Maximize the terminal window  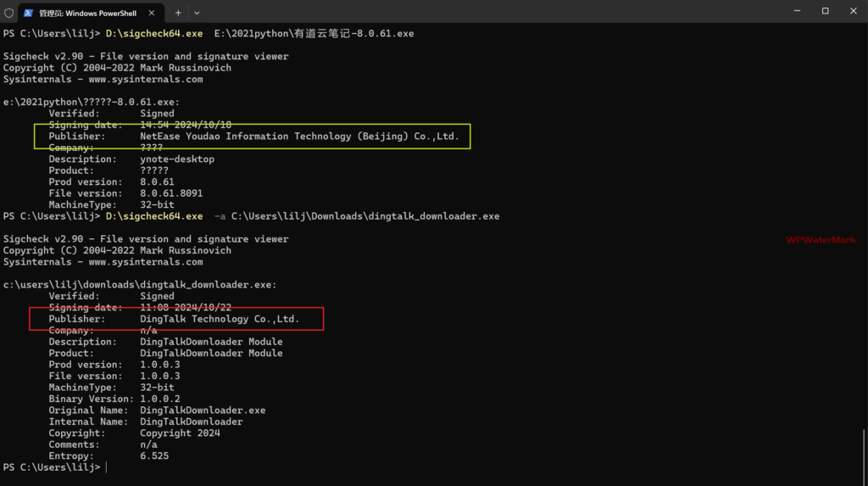pyautogui.click(x=825, y=11)
